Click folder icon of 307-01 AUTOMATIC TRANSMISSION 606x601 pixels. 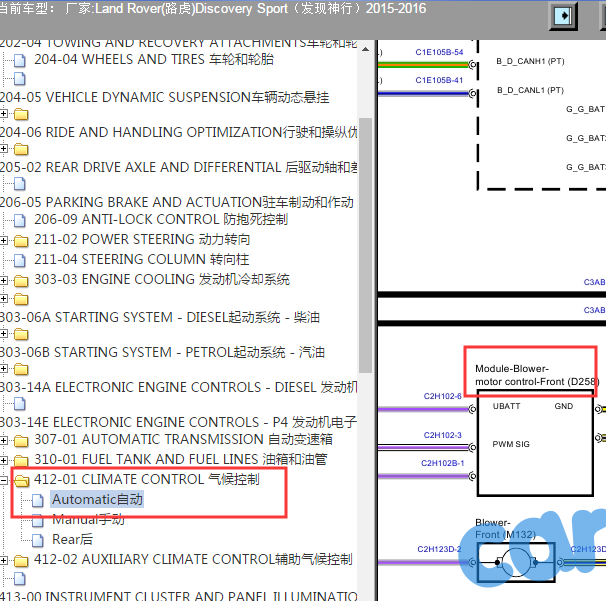[x=21, y=441]
